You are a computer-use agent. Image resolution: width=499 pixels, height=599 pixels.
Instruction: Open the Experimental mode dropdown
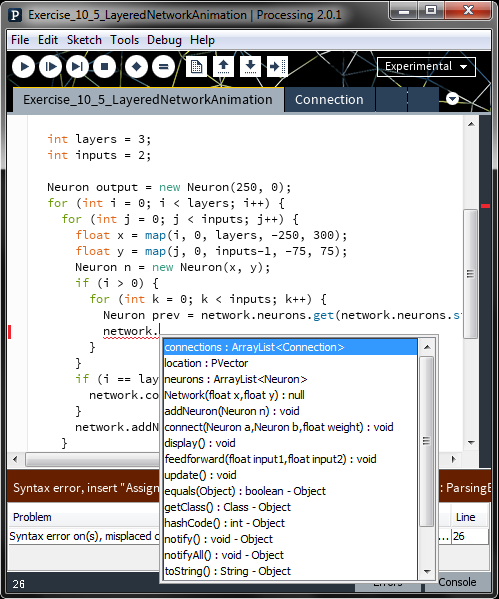(426, 67)
